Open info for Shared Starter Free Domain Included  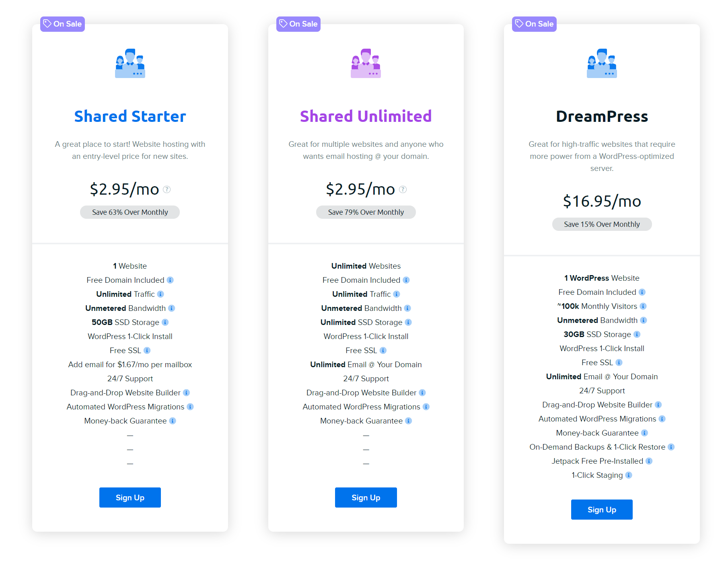170,280
